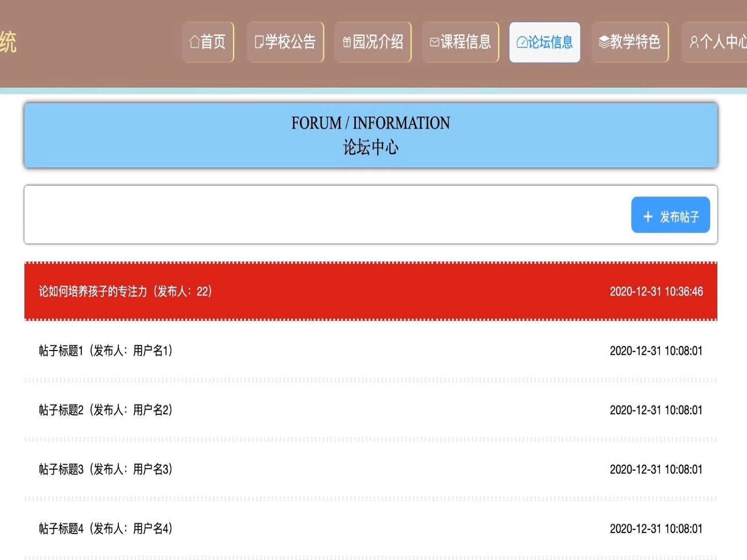This screenshot has height=560, width=747.
Task: Click the gauge icon beside 论坛信息
Action: point(522,43)
